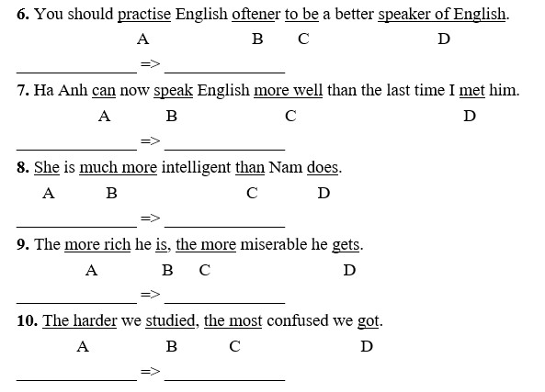Click letter C label under question 7
This screenshot has width=545, height=392.
291,116
